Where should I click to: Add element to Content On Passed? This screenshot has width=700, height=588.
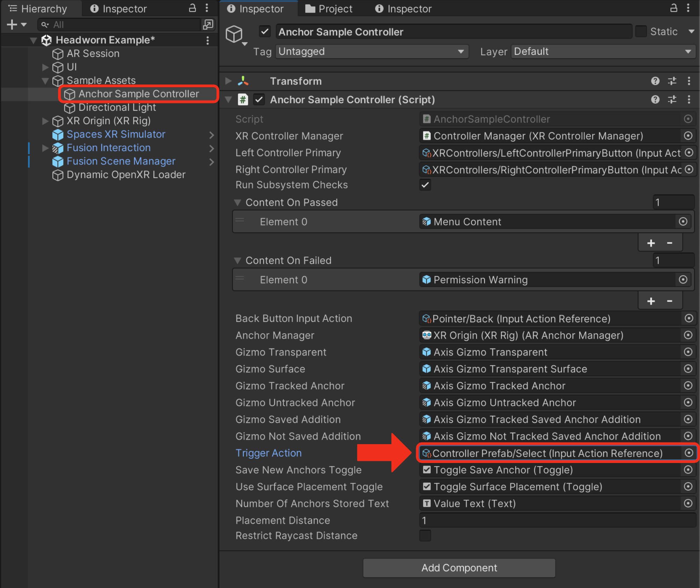651,243
